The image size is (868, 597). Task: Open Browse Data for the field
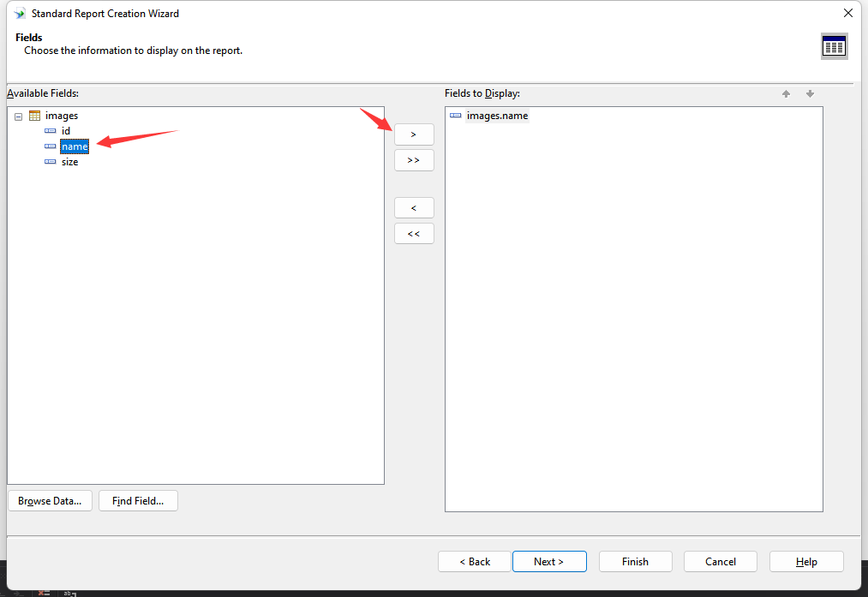(50, 501)
